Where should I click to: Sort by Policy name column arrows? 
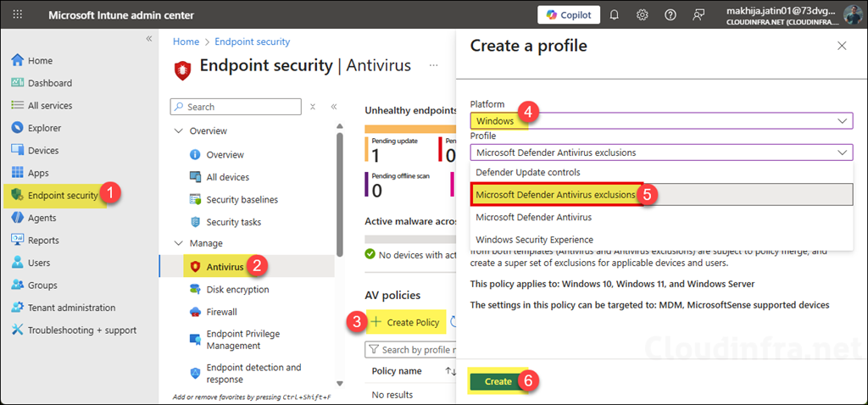coord(450,371)
